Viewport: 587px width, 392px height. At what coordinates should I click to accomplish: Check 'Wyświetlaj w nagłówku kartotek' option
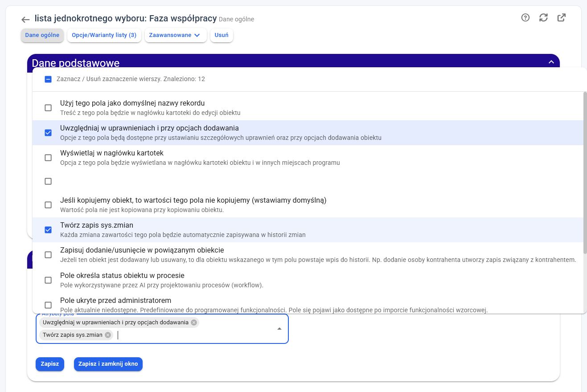(x=48, y=158)
